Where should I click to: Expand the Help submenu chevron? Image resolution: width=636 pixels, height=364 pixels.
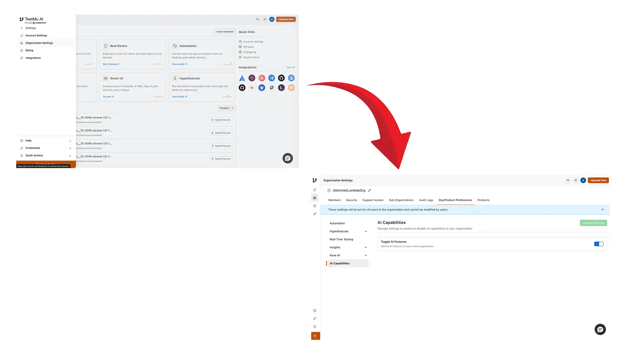[x=70, y=141]
